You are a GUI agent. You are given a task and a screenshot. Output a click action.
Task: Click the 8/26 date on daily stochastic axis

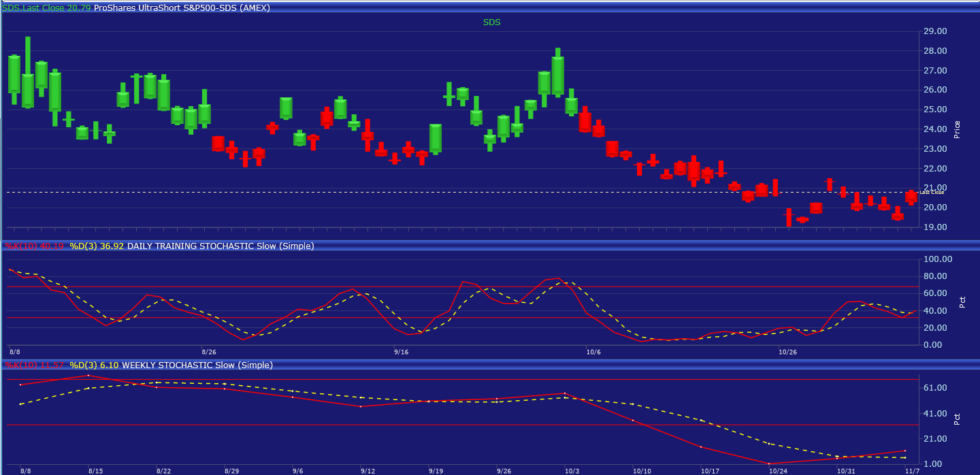(x=209, y=353)
